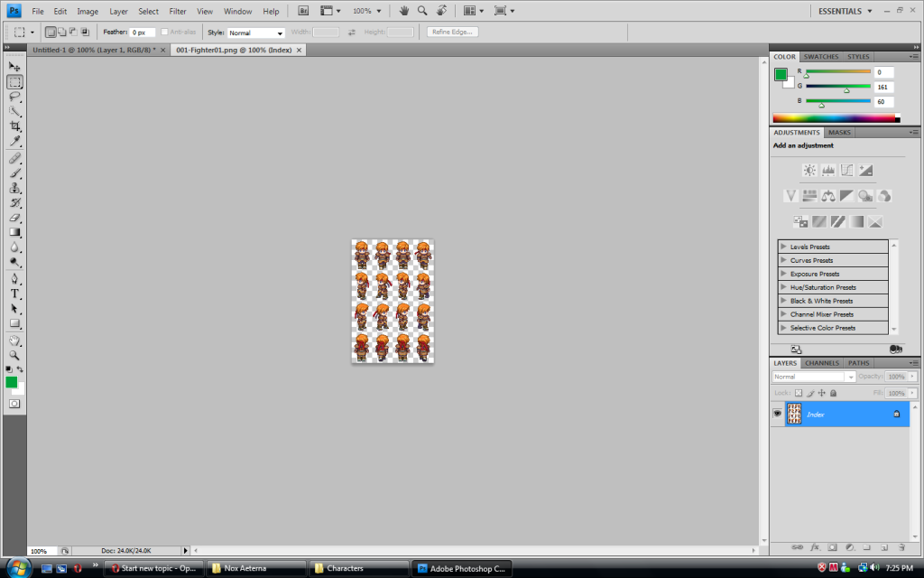Click the R value input field
The height and width of the screenshot is (578, 924).
point(884,72)
